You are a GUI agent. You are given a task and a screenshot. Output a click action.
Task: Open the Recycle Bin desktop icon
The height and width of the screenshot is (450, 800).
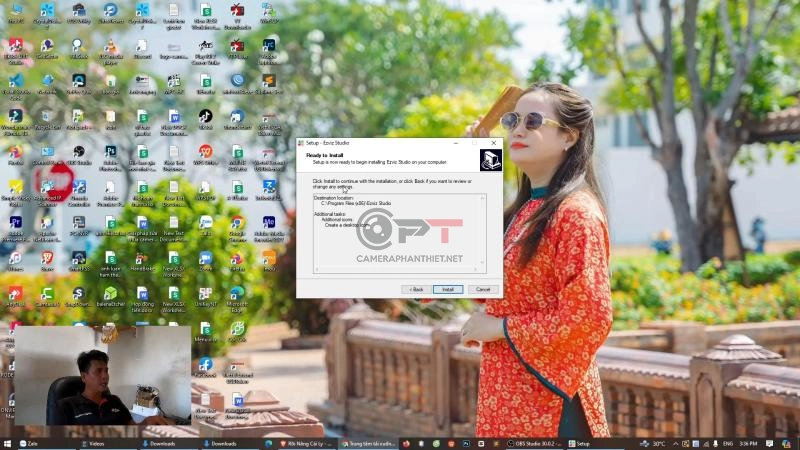(x=47, y=119)
